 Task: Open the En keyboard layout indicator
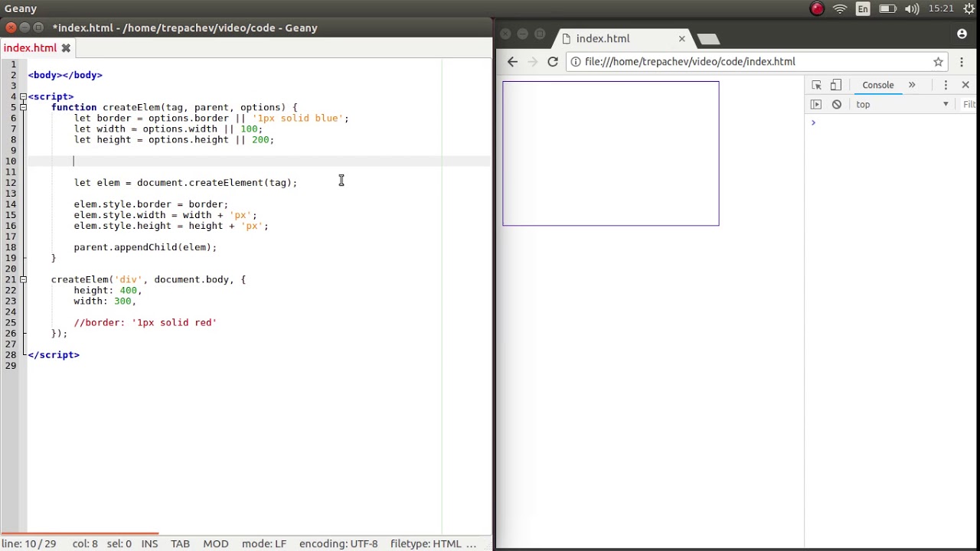coord(863,9)
